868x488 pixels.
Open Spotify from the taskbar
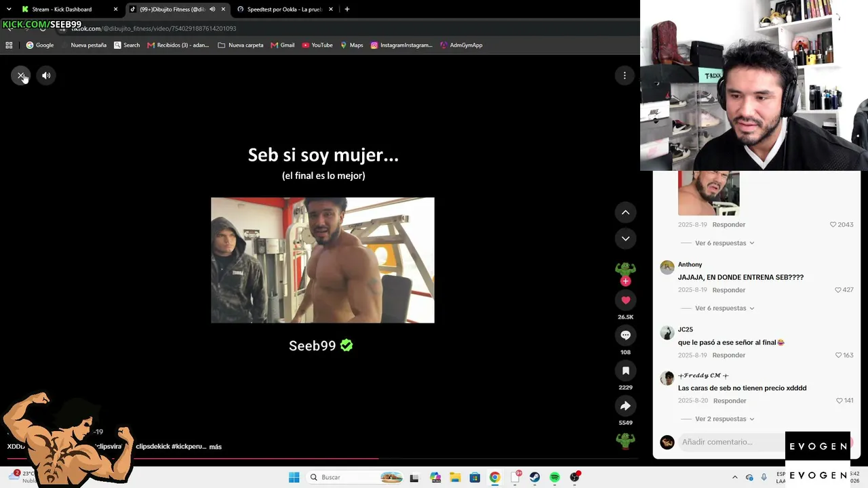click(555, 477)
